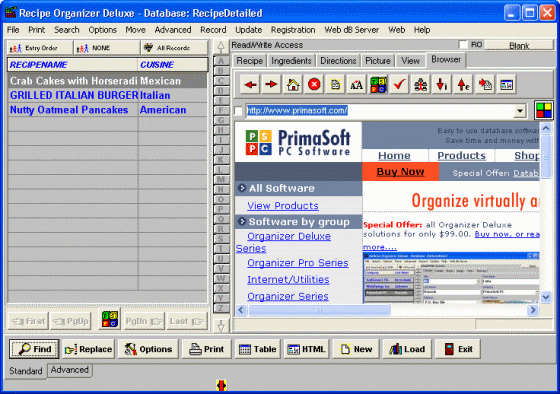Screen dimensions: 560x394
Task: Click the up arrow above alphabet index
Action: point(221,47)
